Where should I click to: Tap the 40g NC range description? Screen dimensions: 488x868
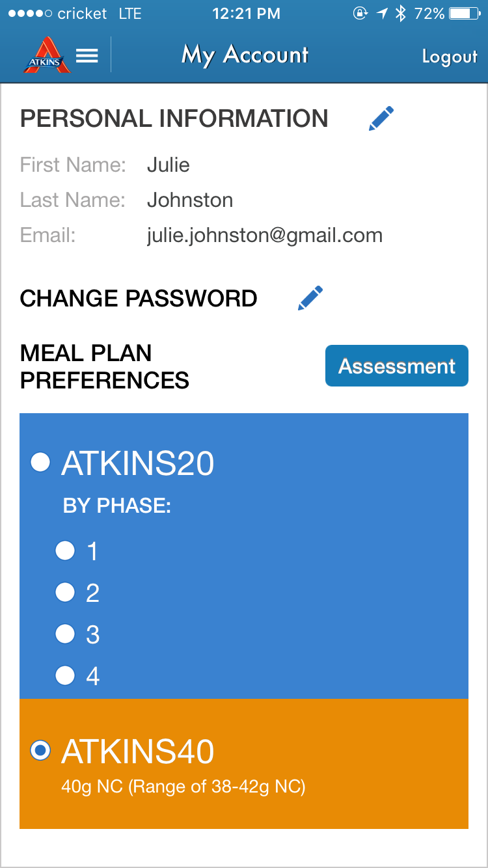[183, 787]
